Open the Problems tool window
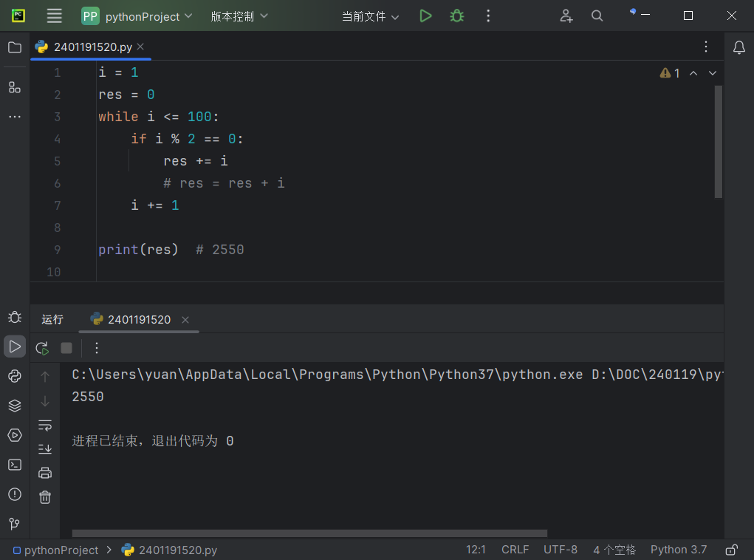 15,494
